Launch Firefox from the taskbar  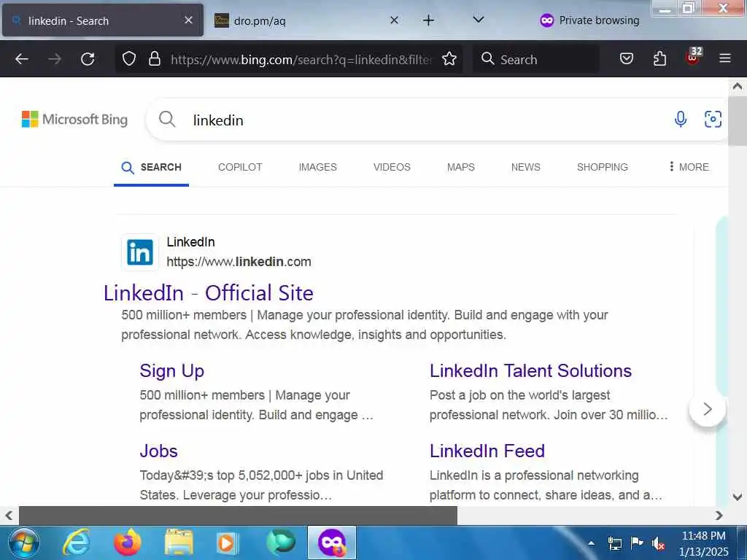128,542
